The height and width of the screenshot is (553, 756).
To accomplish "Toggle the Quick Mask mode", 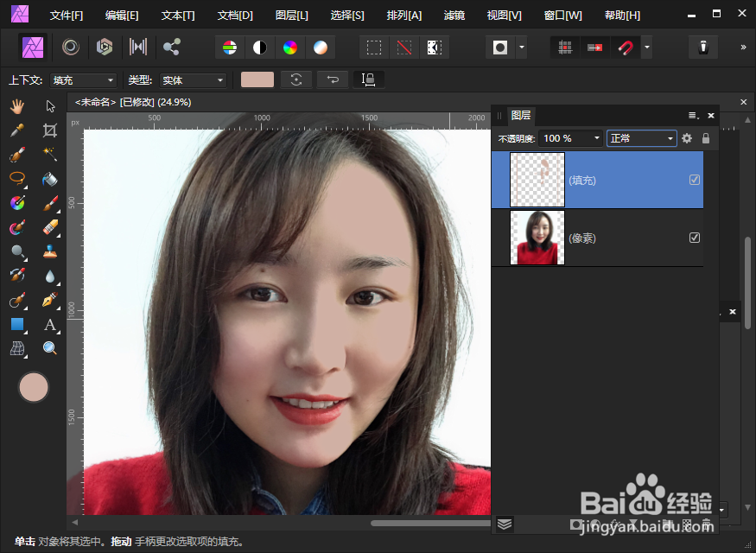I will [500, 48].
